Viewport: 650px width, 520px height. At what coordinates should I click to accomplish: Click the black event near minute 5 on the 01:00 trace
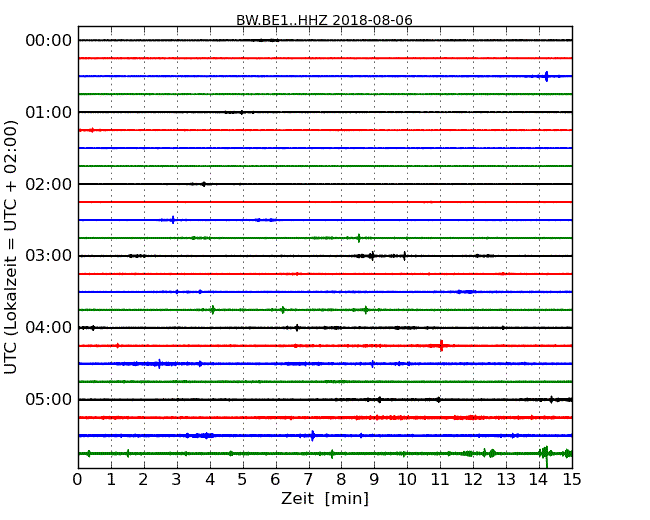click(x=242, y=112)
